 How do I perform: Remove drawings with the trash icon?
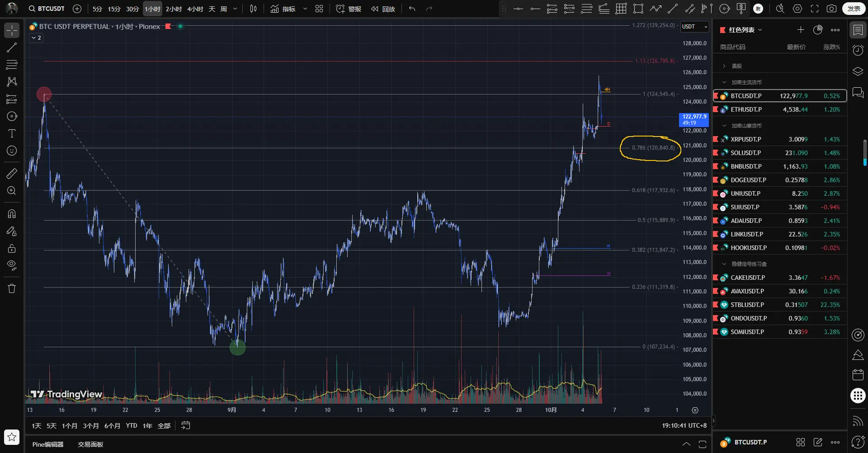[x=12, y=288]
